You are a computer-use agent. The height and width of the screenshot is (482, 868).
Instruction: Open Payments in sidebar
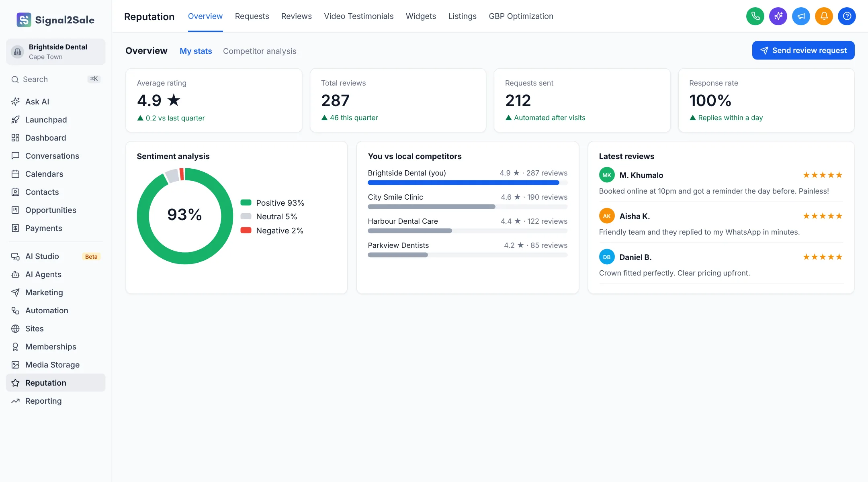click(55, 228)
